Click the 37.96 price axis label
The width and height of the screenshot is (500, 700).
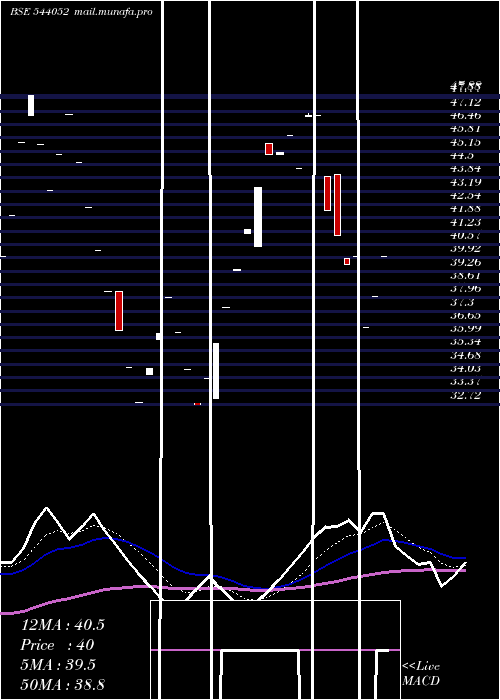pos(466,289)
